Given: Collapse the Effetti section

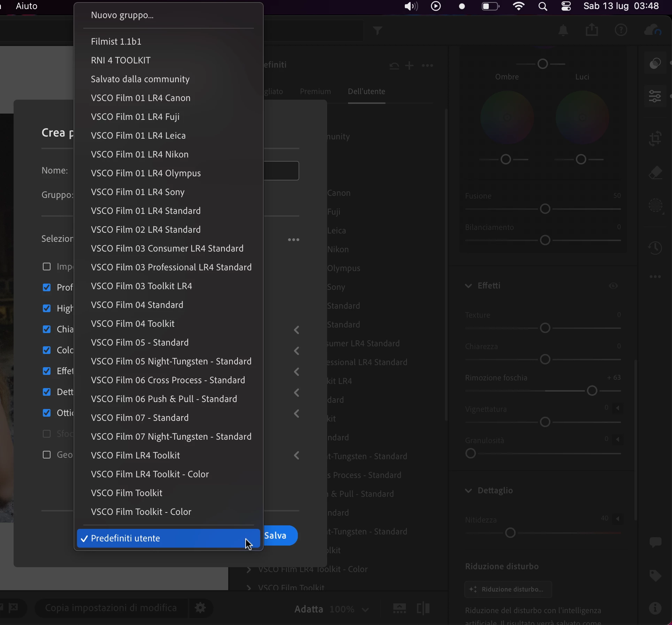Looking at the screenshot, I should [469, 286].
